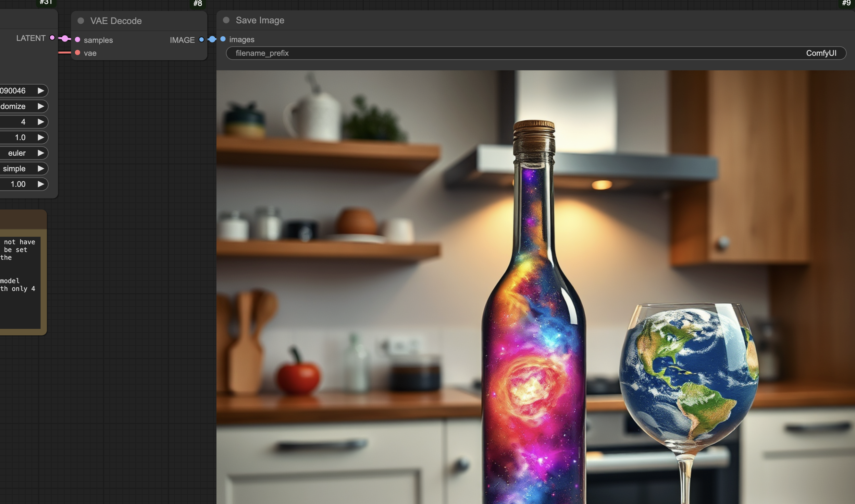
Task: Toggle the Save Image node enable/disable
Action: [x=228, y=20]
